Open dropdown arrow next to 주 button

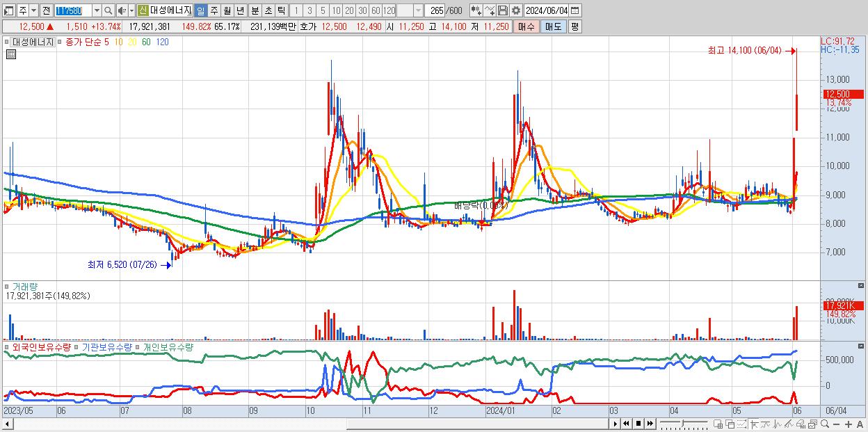pyautogui.click(x=33, y=10)
